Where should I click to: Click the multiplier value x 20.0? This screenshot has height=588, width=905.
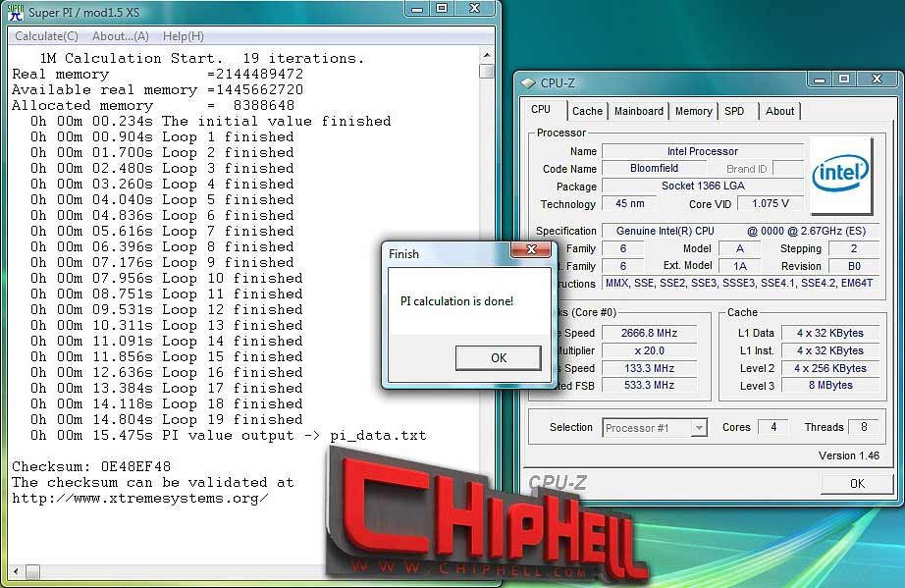pyautogui.click(x=650, y=350)
